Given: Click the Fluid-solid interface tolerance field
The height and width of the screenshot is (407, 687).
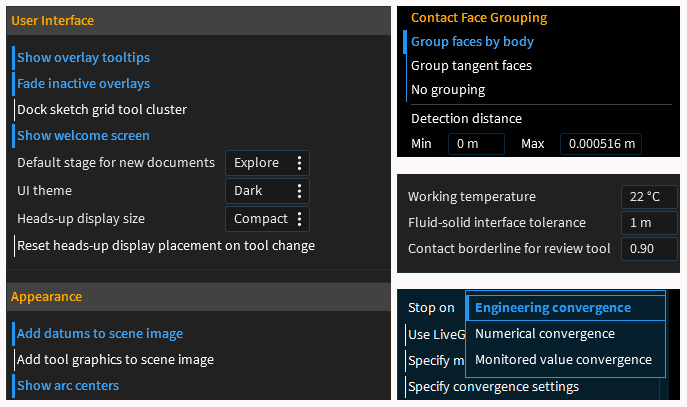Looking at the screenshot, I should 649,223.
